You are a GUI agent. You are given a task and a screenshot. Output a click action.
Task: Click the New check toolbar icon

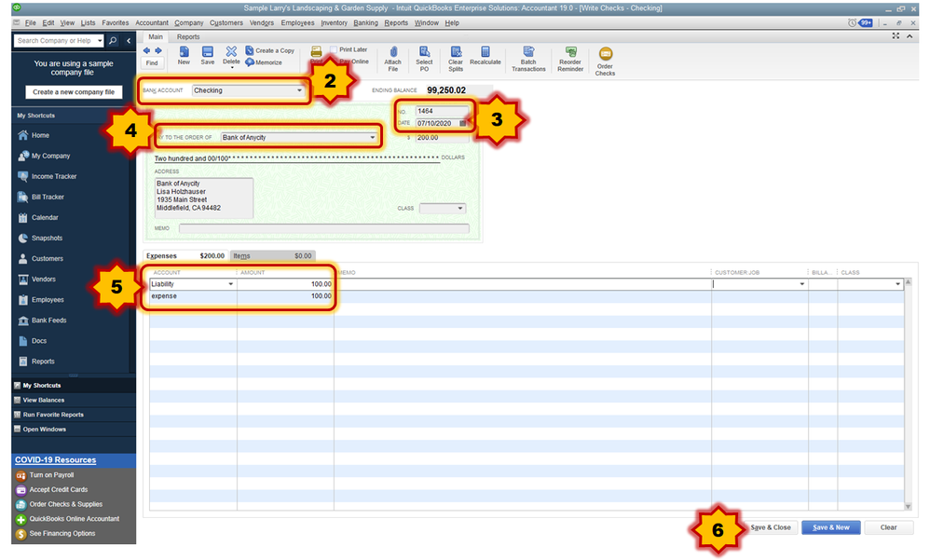coord(184,51)
